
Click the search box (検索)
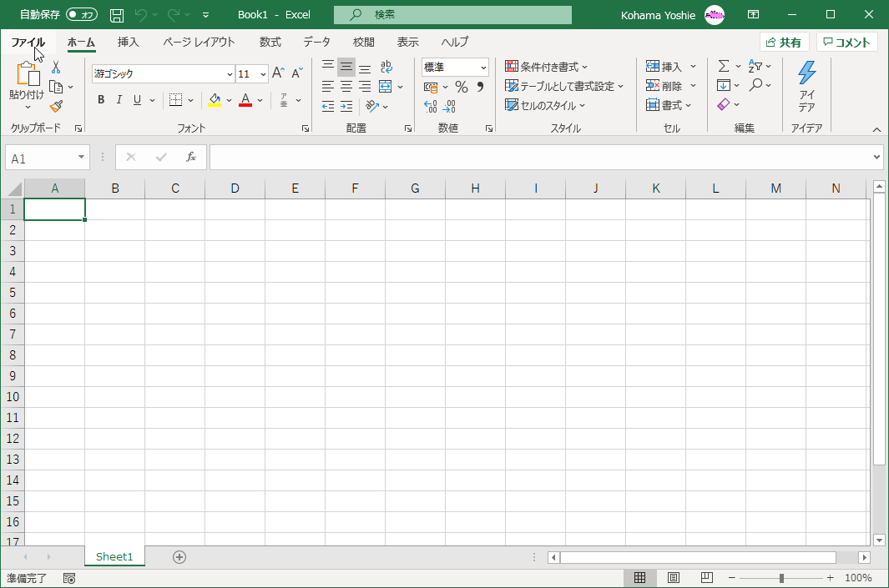point(452,15)
